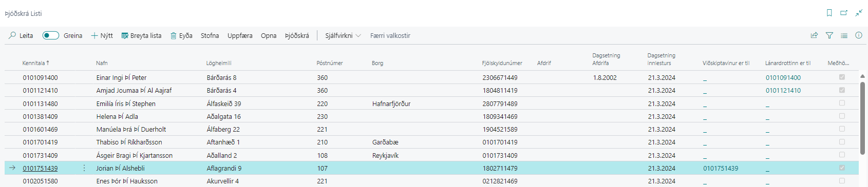Expand the Sjálfvirkni dropdown menu
The image size is (868, 187).
click(343, 35)
